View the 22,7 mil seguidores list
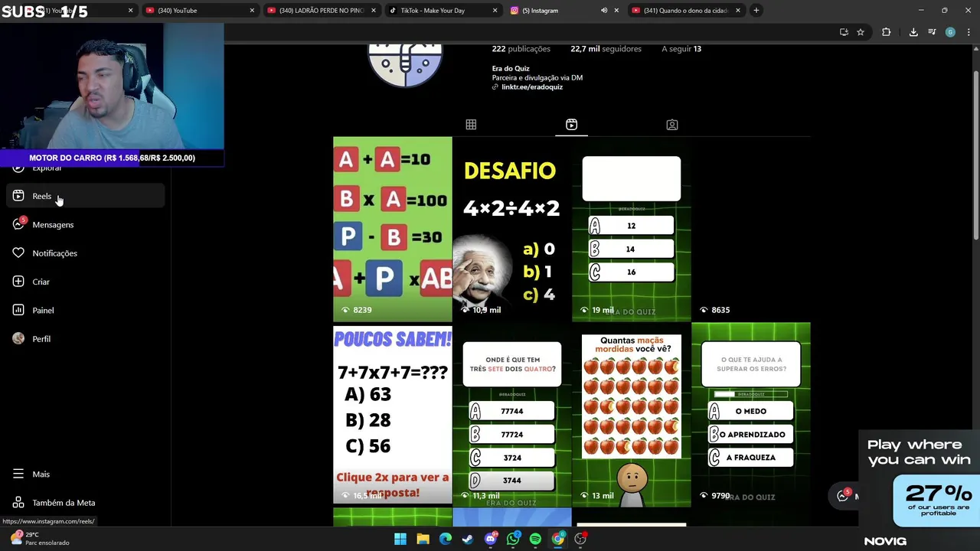The width and height of the screenshot is (980, 551). 606,49
